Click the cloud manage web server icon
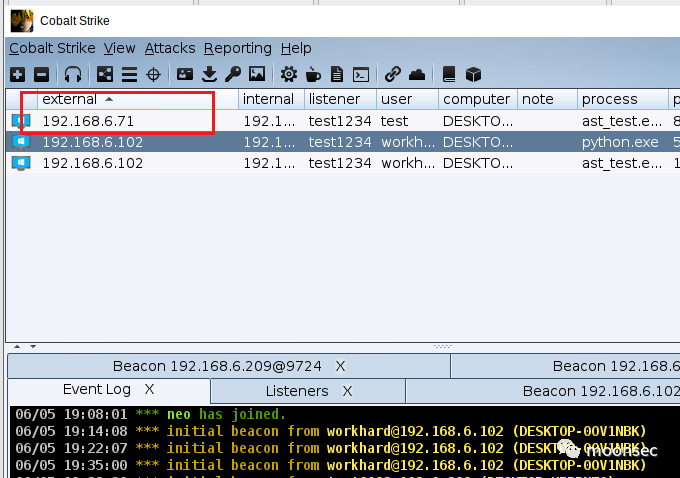680x478 pixels. pos(417,75)
